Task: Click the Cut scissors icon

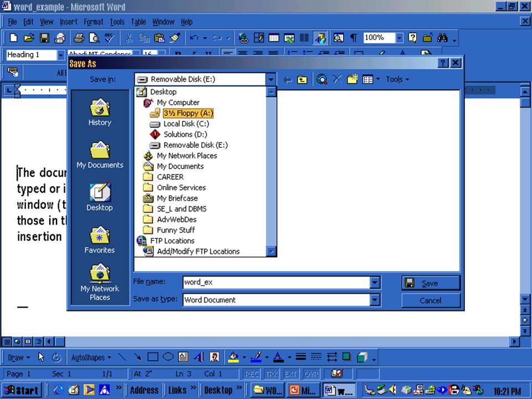Action: coord(129,38)
